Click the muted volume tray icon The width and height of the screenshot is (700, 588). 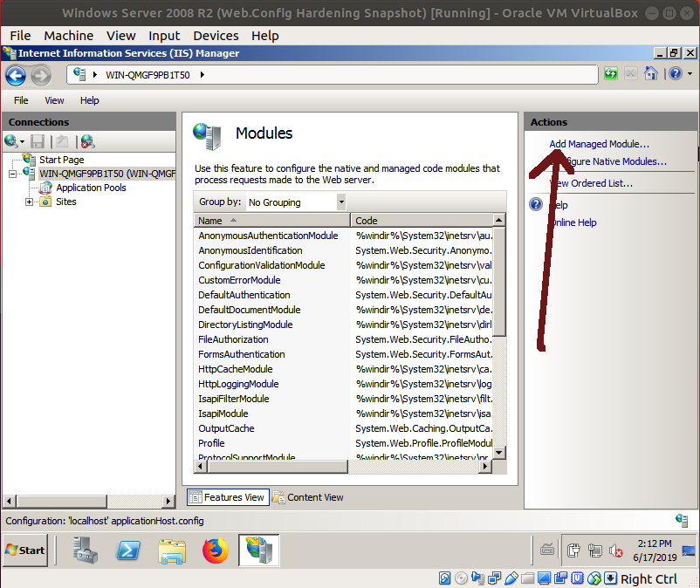[616, 551]
